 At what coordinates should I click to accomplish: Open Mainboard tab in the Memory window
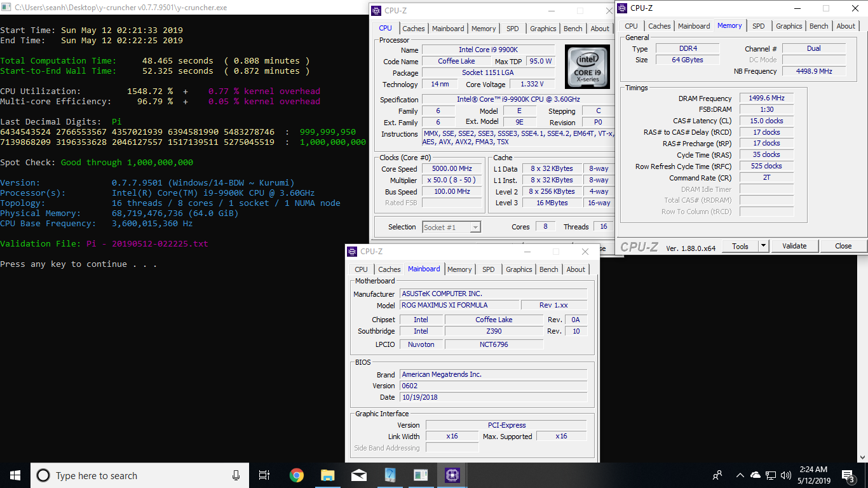pyautogui.click(x=694, y=26)
